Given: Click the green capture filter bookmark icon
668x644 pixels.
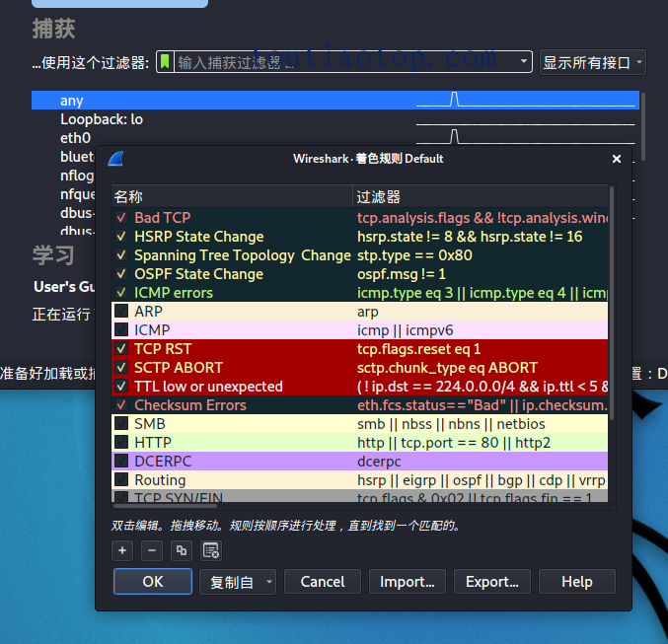Looking at the screenshot, I should click(165, 62).
